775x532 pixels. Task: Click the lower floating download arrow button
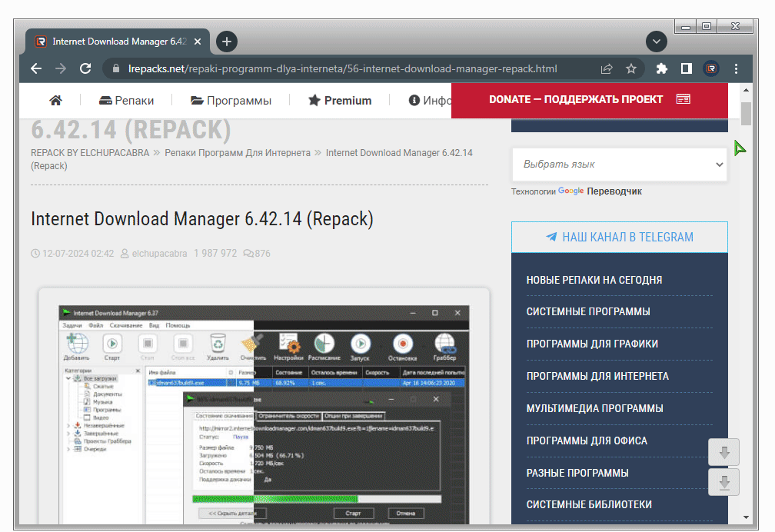(x=723, y=482)
